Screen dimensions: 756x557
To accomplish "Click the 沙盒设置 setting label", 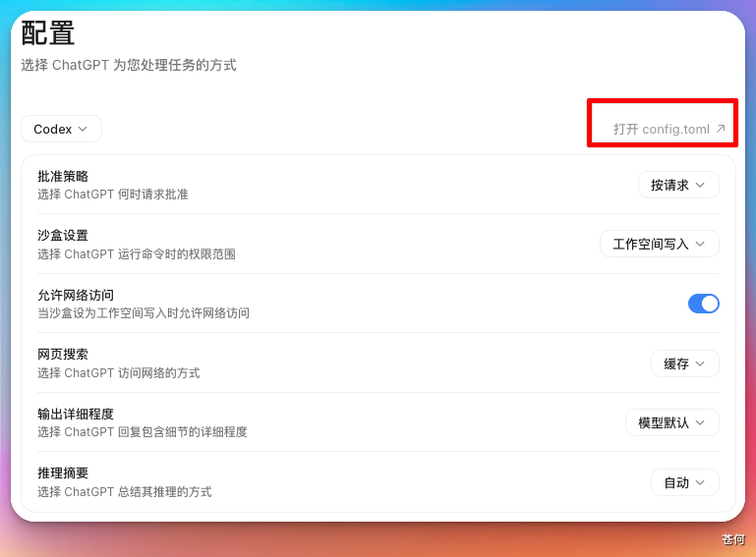I will point(63,236).
